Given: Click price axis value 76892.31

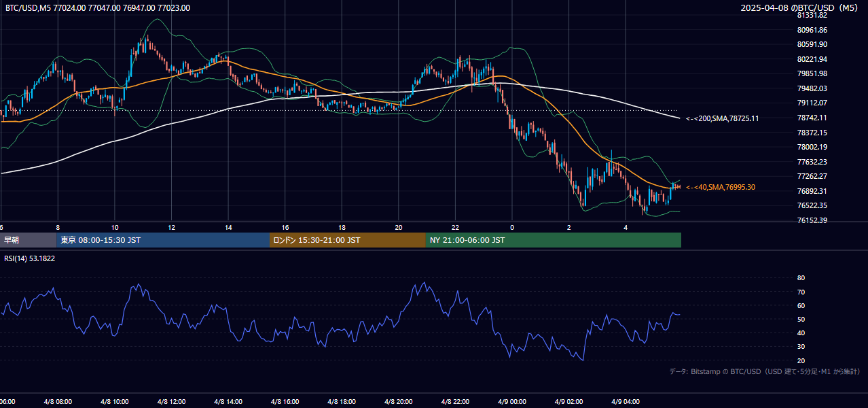Looking at the screenshot, I should 812,191.
